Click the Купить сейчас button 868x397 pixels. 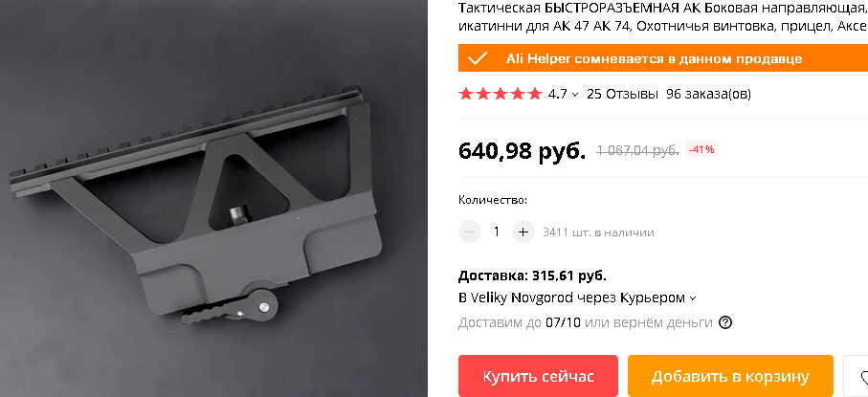538,377
